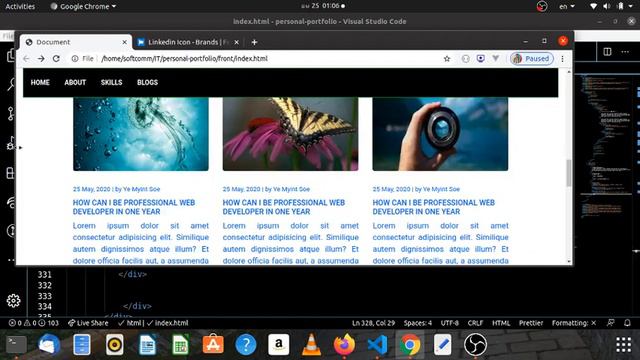The height and width of the screenshot is (360, 640).
Task: Click scroll-down arrow of page scrollbar
Action: pos(569,261)
